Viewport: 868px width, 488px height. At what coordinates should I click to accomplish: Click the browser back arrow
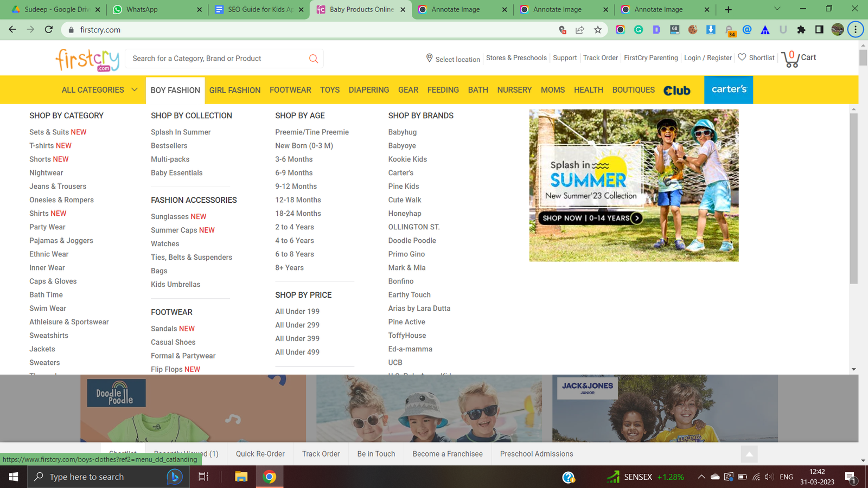tap(12, 29)
